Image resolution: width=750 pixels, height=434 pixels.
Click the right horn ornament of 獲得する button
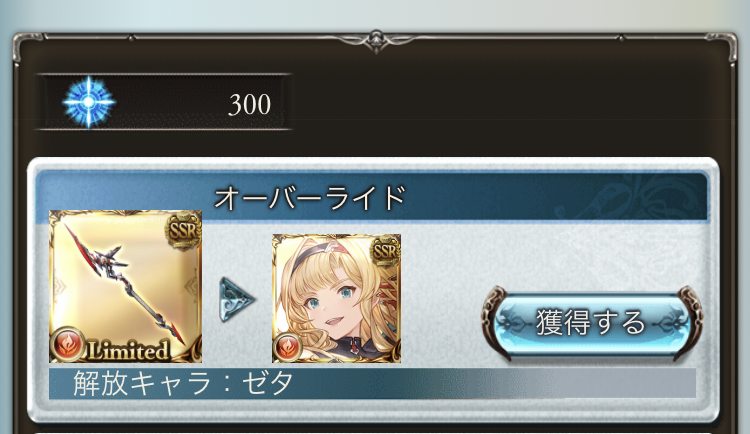[x=688, y=322]
